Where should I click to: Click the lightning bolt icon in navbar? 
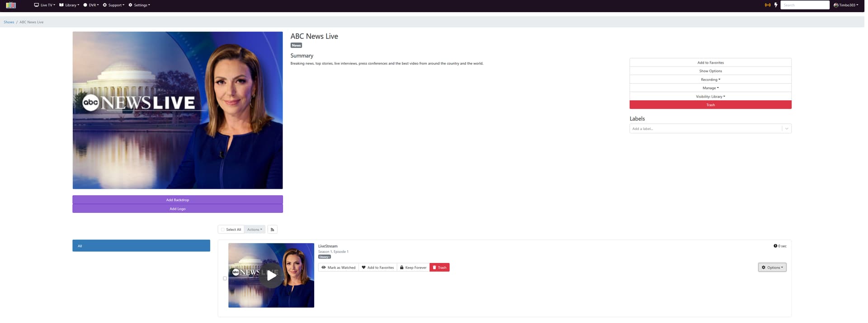(x=776, y=5)
